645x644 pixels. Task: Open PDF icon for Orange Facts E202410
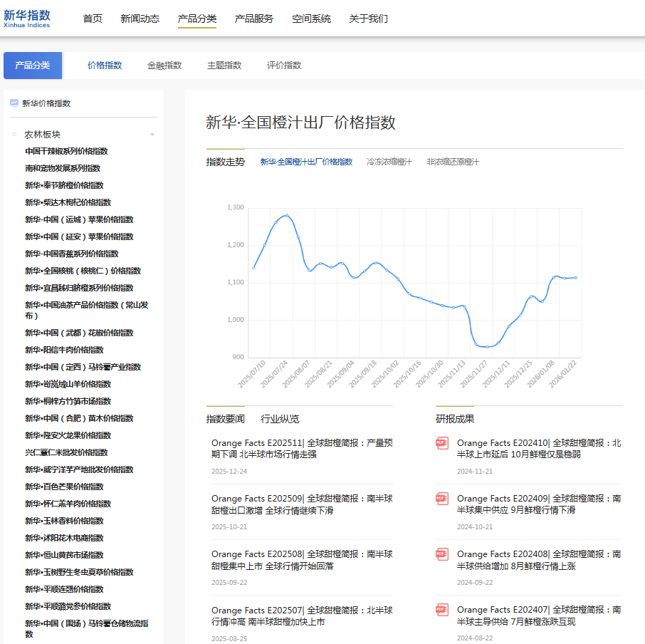coord(442,443)
